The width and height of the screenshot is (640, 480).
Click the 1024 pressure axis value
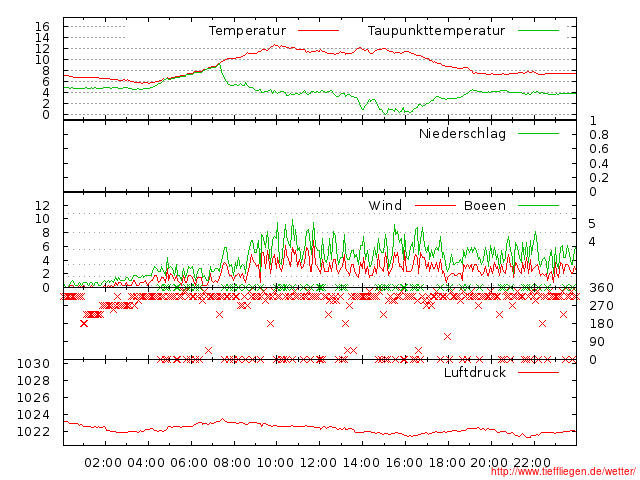33,415
